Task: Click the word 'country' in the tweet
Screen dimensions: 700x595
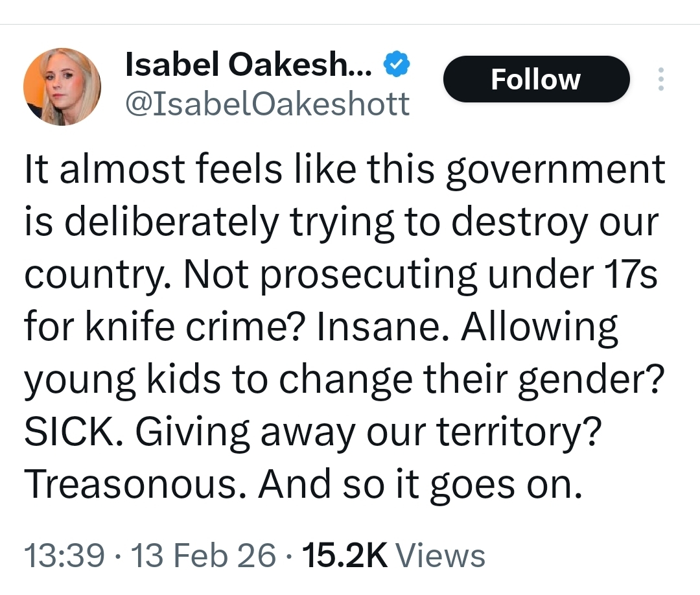Action: [97, 275]
